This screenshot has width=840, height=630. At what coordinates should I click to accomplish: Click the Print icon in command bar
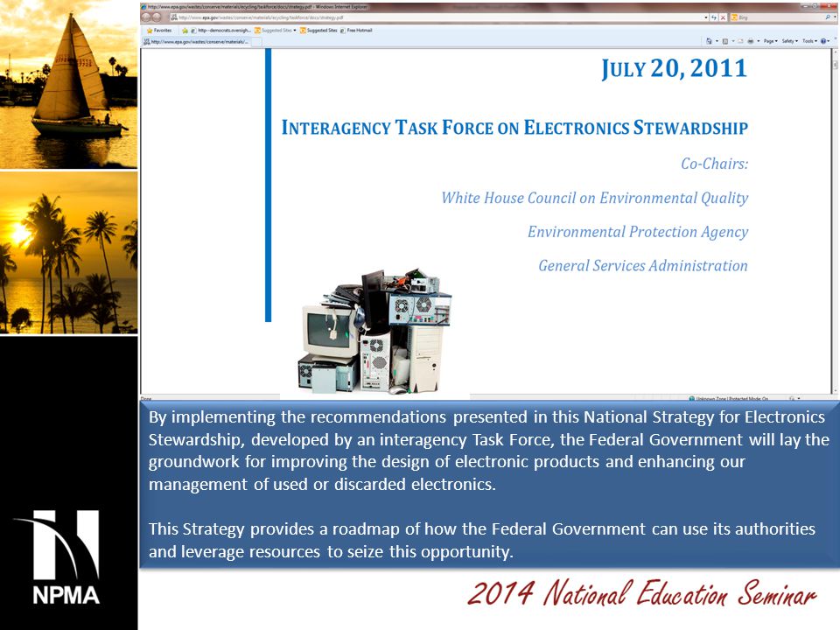click(751, 41)
